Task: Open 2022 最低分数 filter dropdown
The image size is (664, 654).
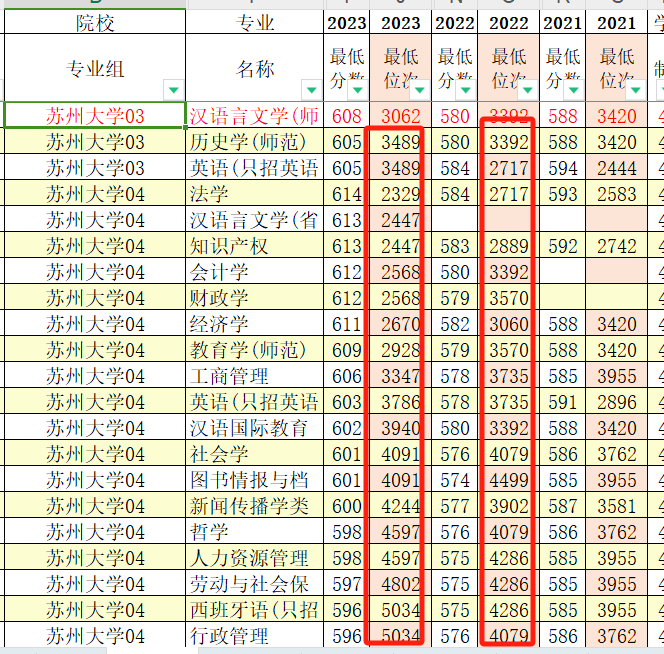Action: [466, 89]
